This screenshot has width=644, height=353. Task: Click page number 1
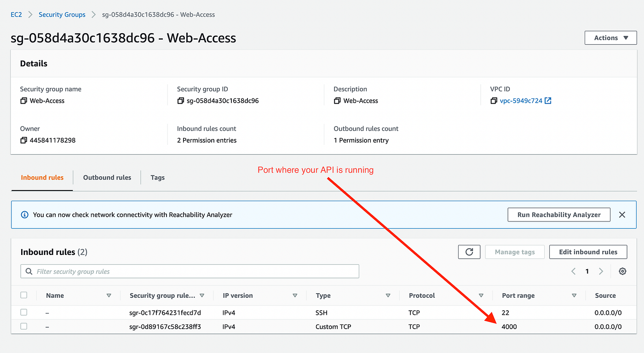(587, 272)
